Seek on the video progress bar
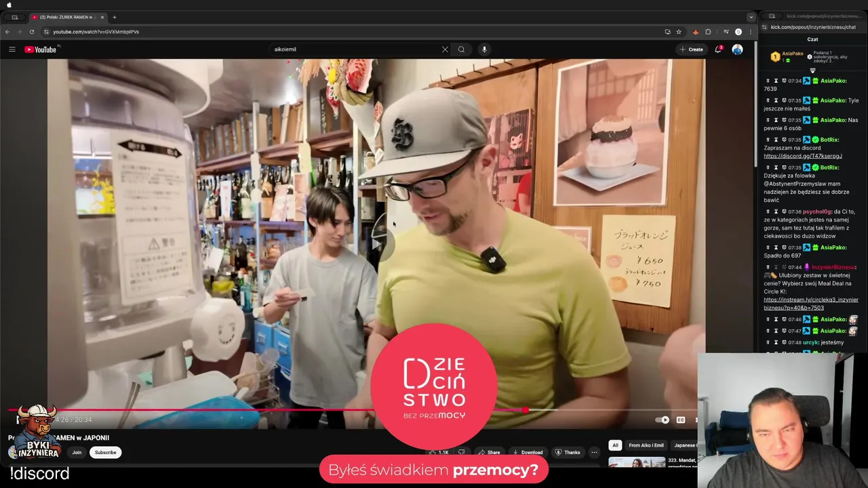This screenshot has height=488, width=868. click(353, 410)
